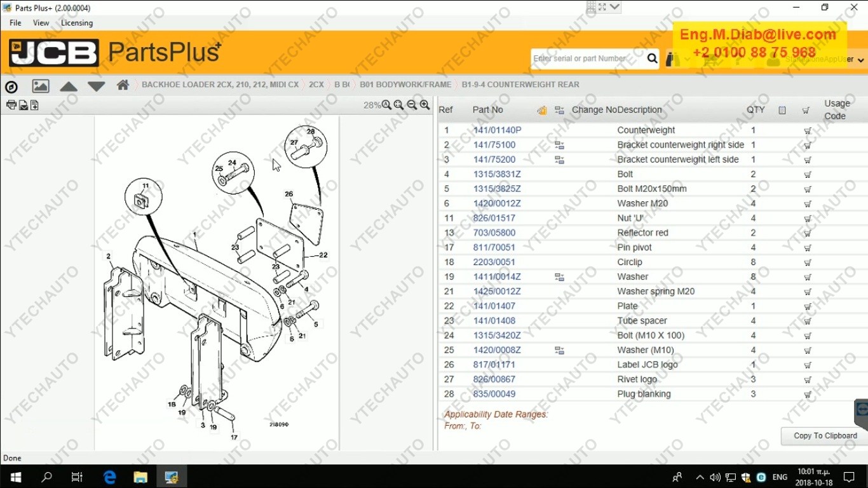Click the add-page icon beside save icon
The width and height of the screenshot is (868, 488).
click(34, 105)
